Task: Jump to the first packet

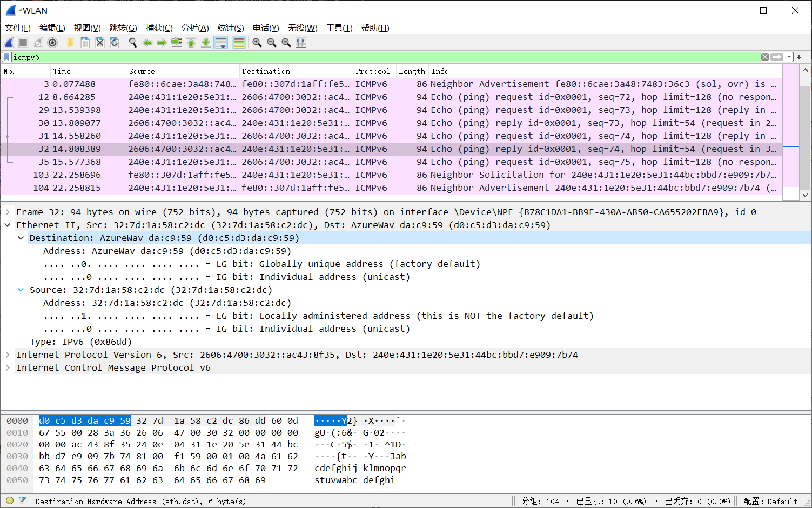Action: 191,43
